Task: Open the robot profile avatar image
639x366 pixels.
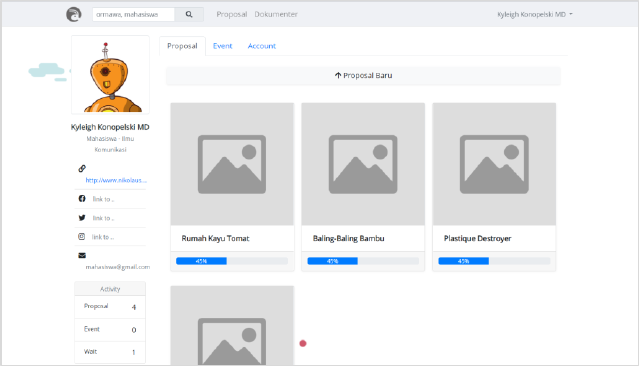Action: pos(110,75)
